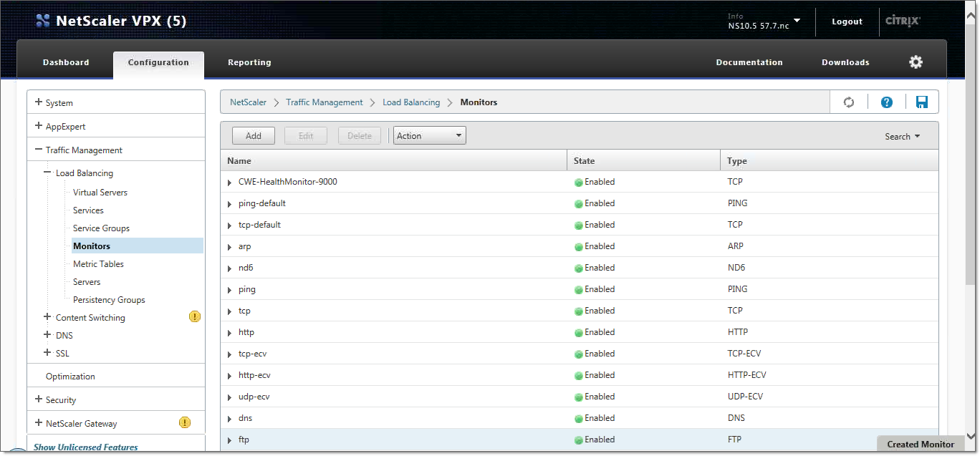The image size is (980, 456).
Task: Open Servers in the tree
Action: coord(87,282)
